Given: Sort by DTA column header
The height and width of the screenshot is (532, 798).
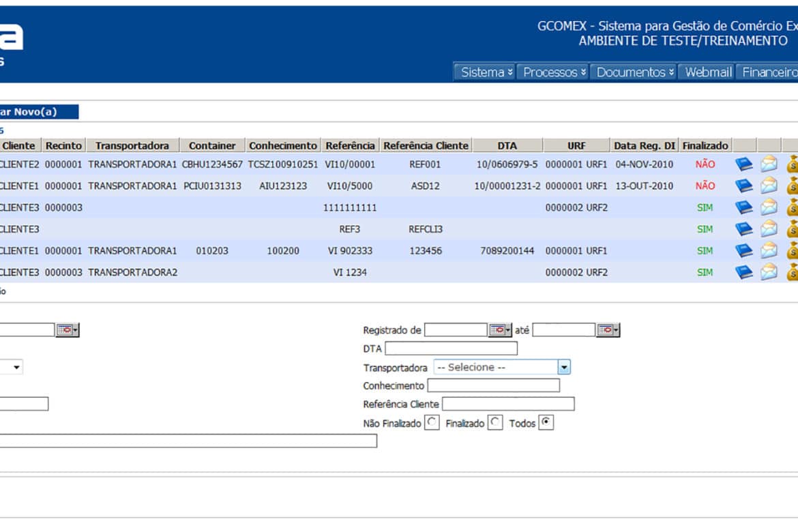Looking at the screenshot, I should [507, 145].
